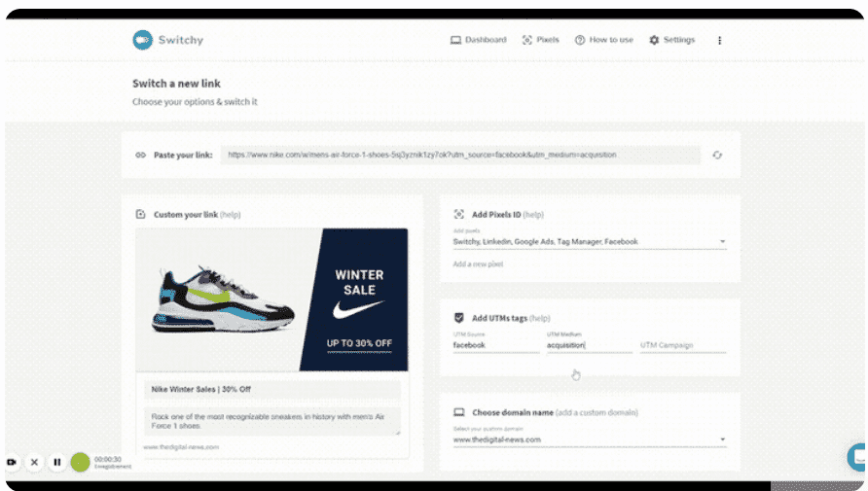Click the Nike Winter Sale preview image

pos(272,299)
